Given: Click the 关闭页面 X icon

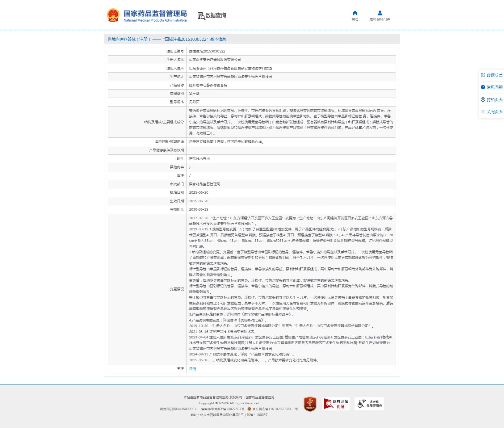Looking at the screenshot, I should click(483, 111).
